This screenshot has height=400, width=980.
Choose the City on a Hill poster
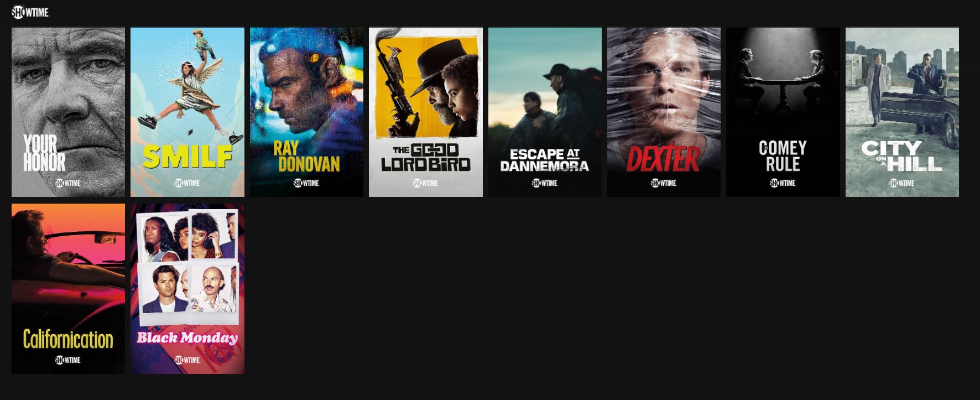click(x=902, y=112)
